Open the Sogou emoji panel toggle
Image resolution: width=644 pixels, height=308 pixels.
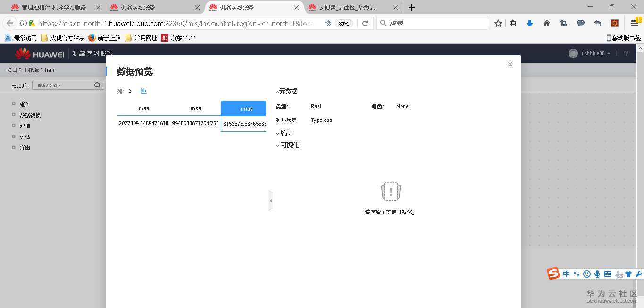tap(586, 274)
